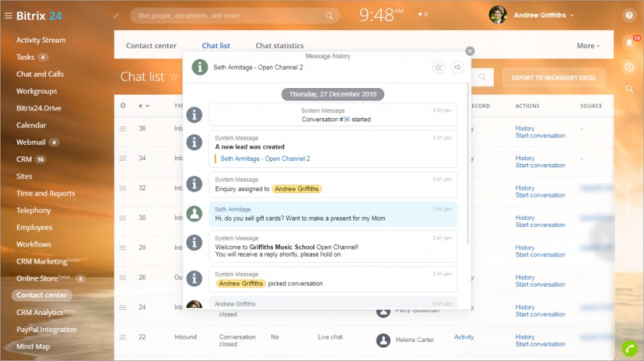
Task: Select the Chat list tab
Action: (x=215, y=45)
